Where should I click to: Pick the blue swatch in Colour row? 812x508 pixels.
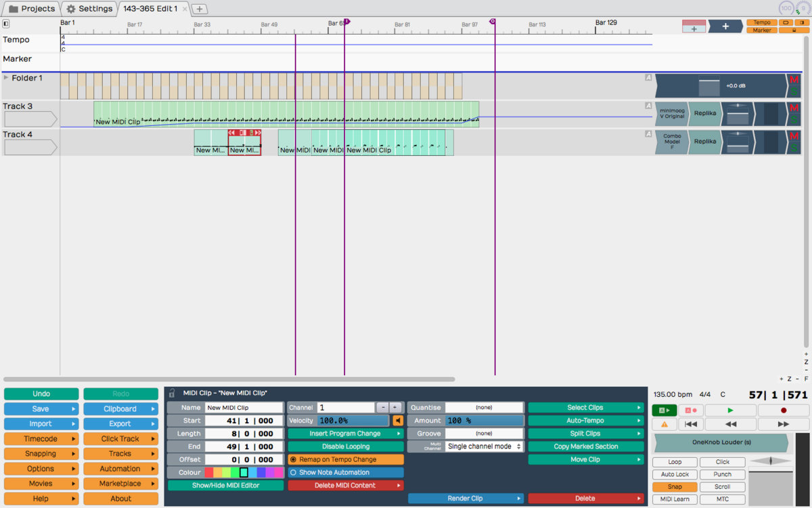(x=261, y=472)
